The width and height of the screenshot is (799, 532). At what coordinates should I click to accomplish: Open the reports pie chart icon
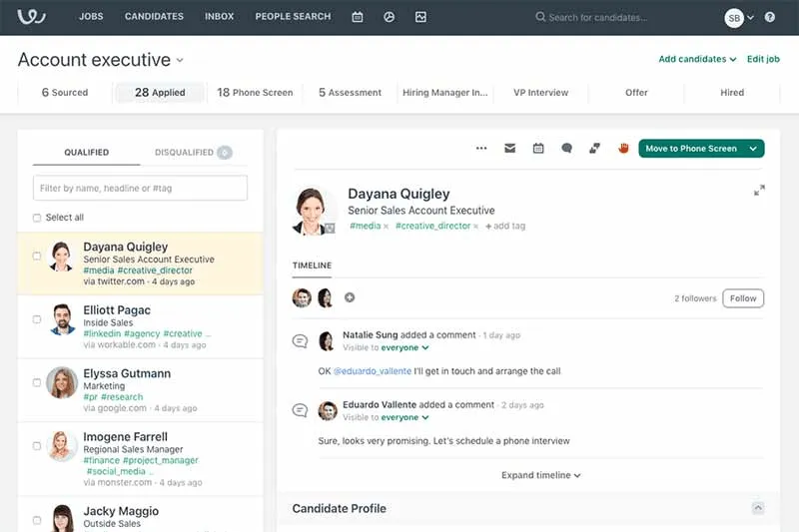coord(390,17)
